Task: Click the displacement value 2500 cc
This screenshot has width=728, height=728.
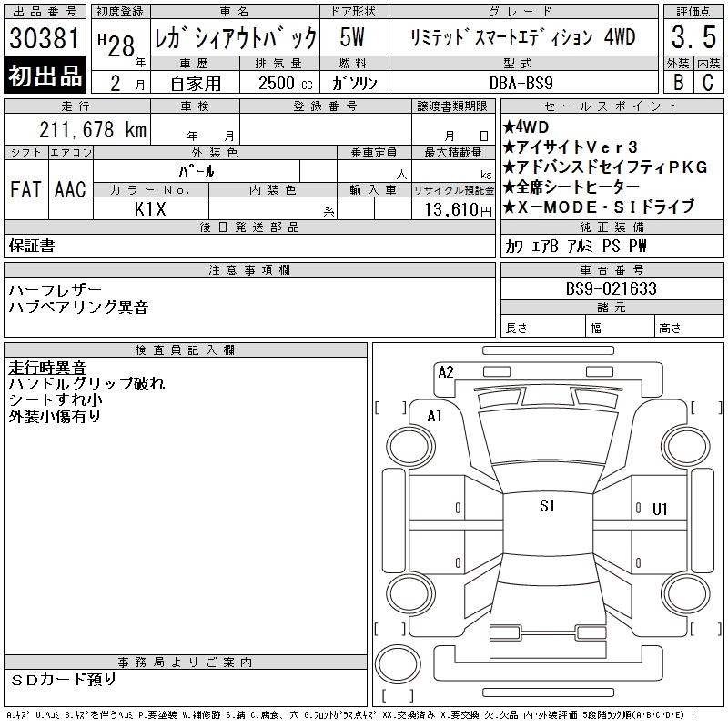Action: pos(286,84)
